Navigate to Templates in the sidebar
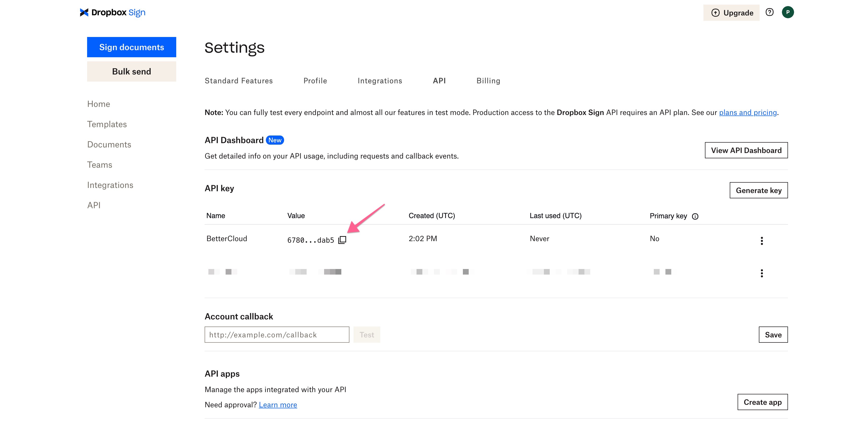 point(107,124)
